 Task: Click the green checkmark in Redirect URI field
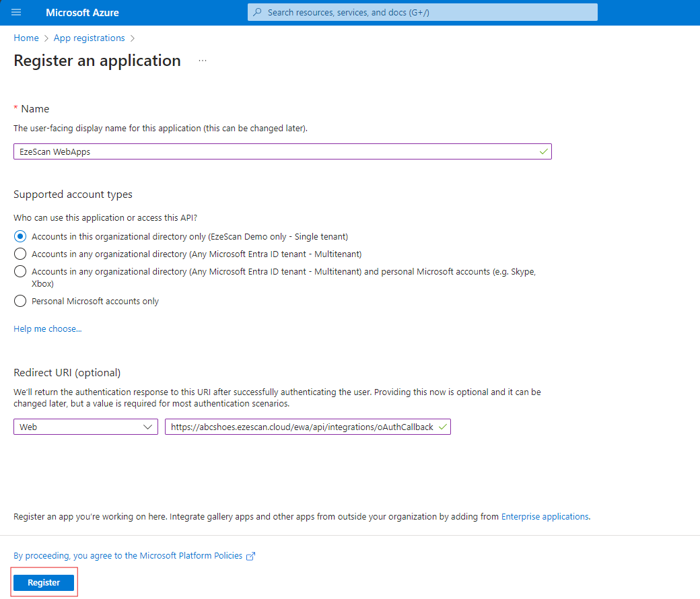442,427
